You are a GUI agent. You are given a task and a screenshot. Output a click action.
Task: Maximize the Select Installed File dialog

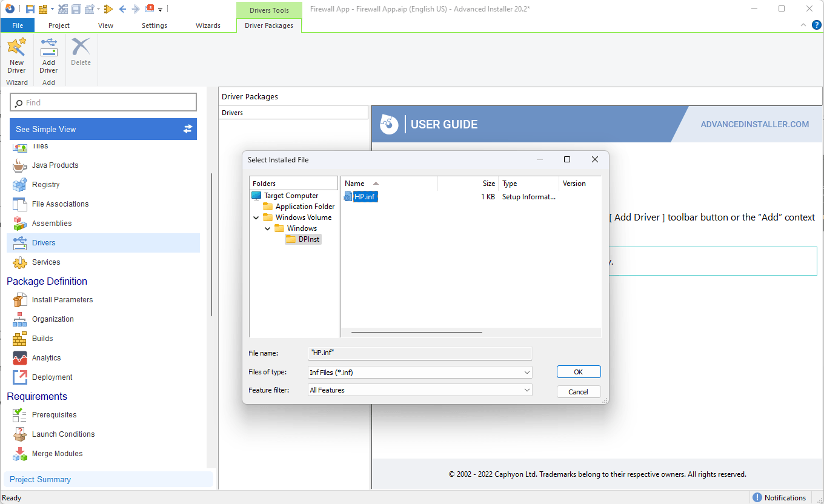pyautogui.click(x=567, y=159)
